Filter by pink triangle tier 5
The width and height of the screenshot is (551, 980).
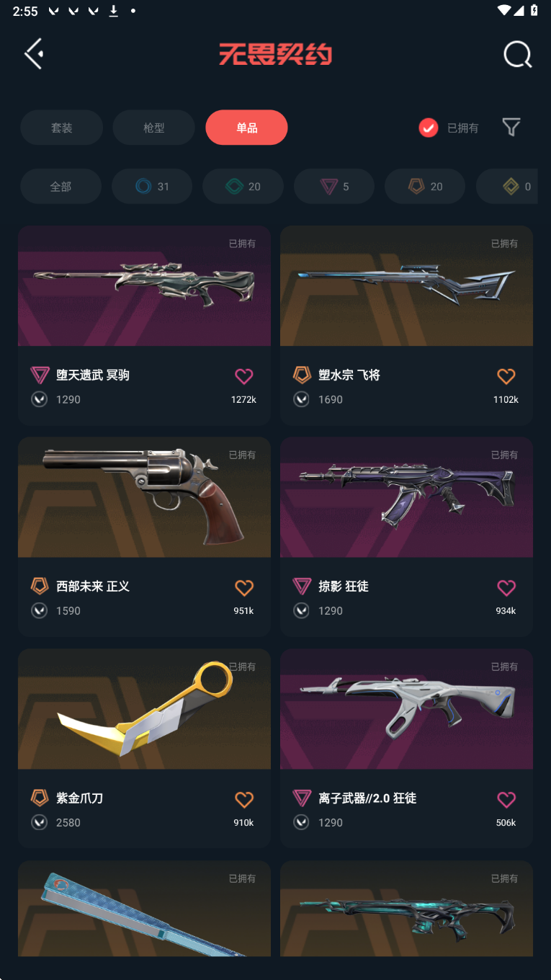[x=334, y=187]
